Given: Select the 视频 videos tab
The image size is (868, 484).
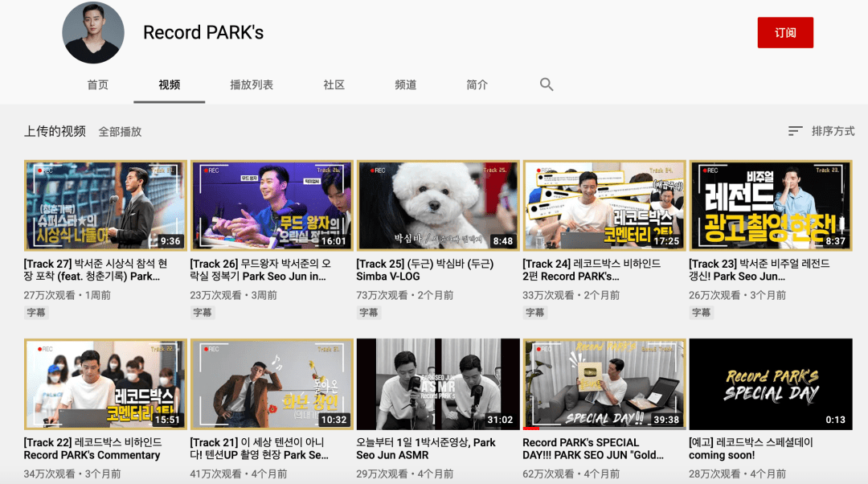Looking at the screenshot, I should click(x=170, y=84).
